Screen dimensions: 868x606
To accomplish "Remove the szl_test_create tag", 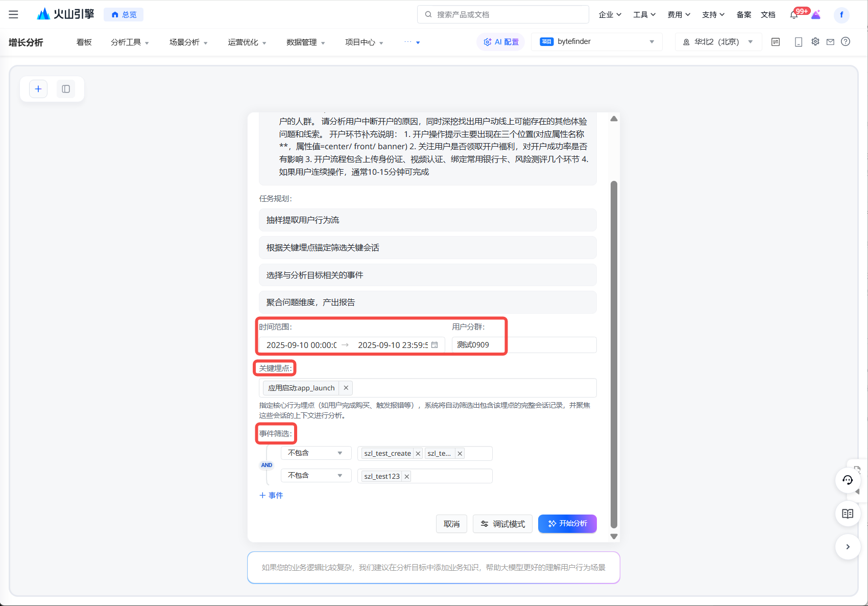I will [418, 453].
